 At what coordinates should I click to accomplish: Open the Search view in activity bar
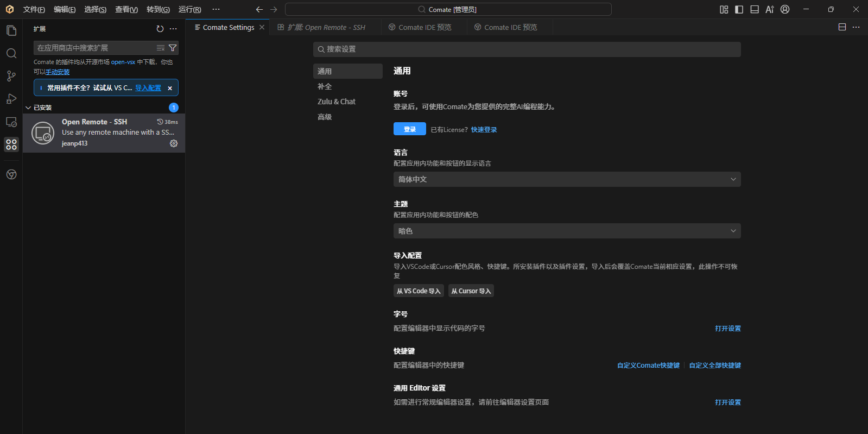click(x=11, y=53)
